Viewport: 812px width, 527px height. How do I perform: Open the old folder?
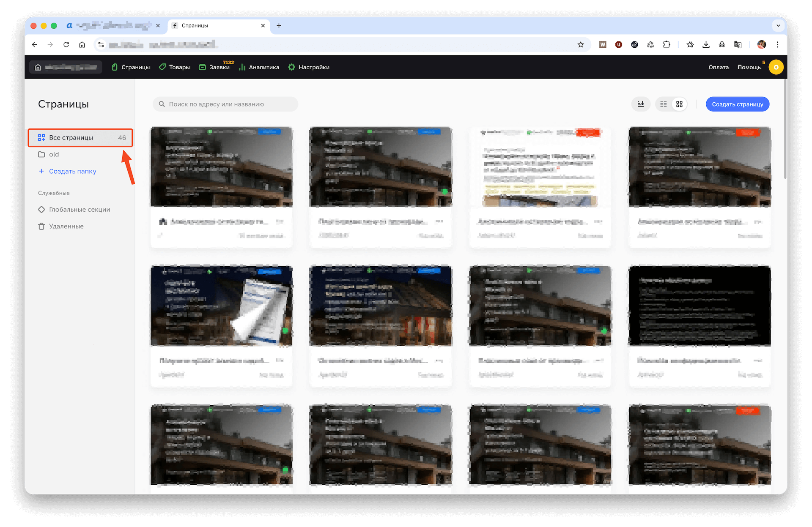coord(54,154)
